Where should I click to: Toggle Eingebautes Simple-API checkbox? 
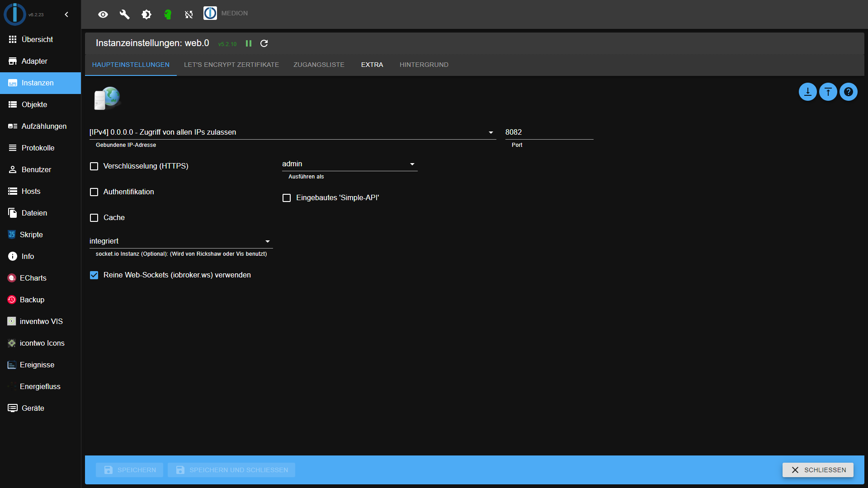(287, 198)
